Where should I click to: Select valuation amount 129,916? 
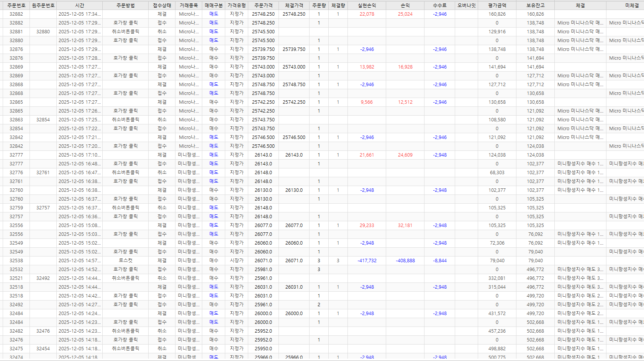[497, 32]
